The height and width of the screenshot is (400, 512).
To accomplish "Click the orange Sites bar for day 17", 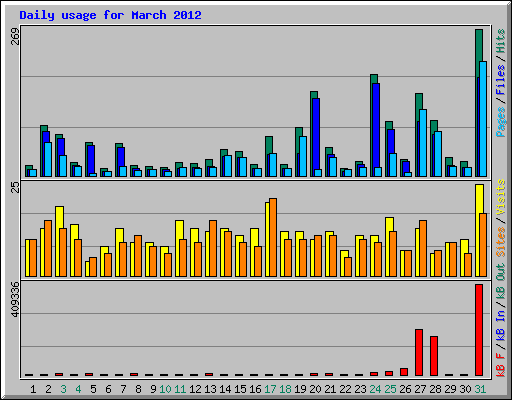I will (273, 237).
